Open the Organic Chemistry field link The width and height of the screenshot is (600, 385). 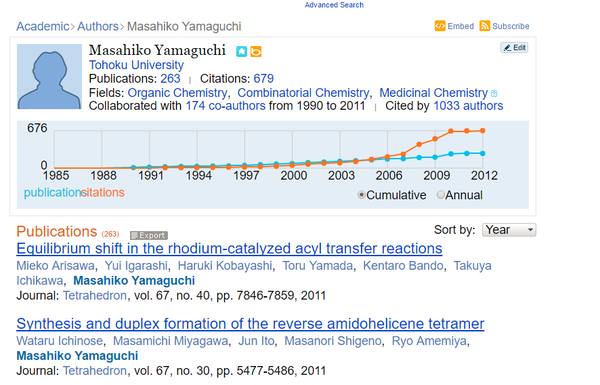click(x=177, y=93)
